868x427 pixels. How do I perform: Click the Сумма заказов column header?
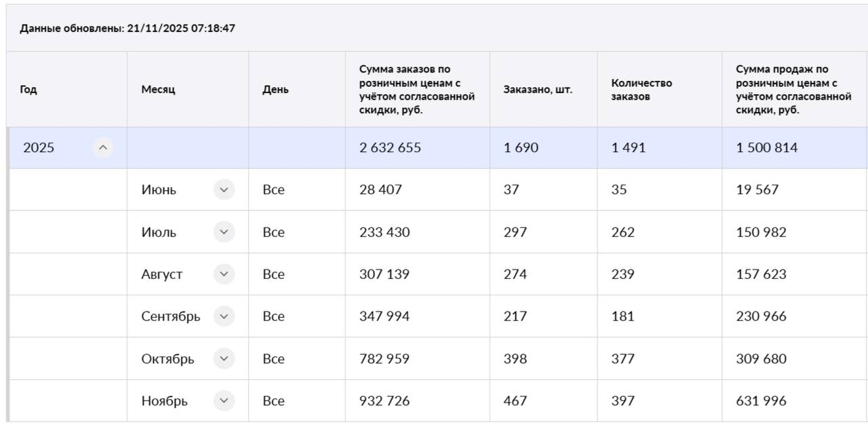416,90
